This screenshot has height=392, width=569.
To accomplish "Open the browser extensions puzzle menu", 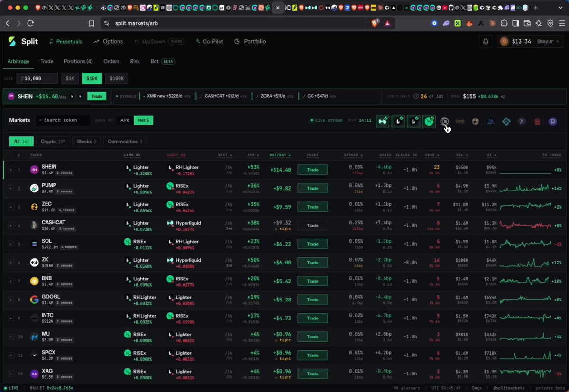I will coord(504,23).
